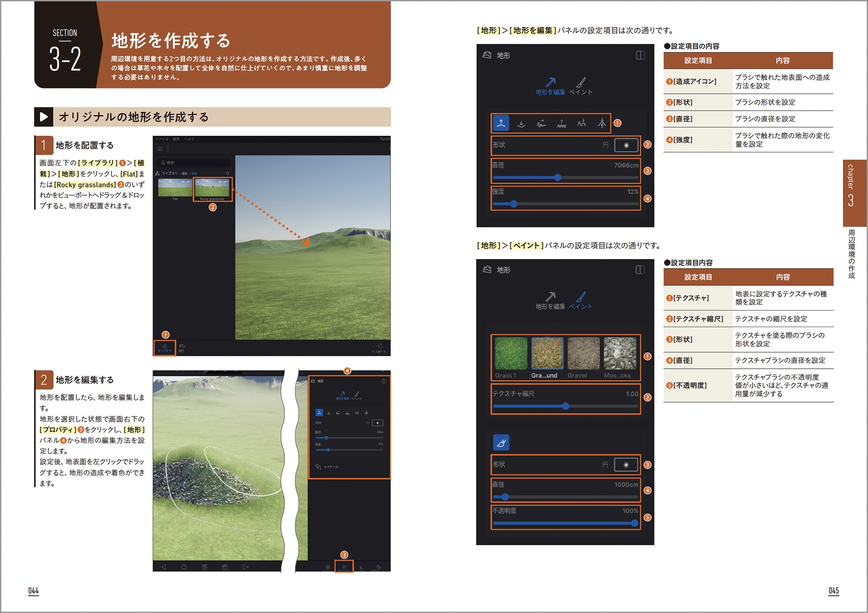The width and height of the screenshot is (868, 613).
Task: Click the 統計 statistics button
Action: [x=181, y=348]
